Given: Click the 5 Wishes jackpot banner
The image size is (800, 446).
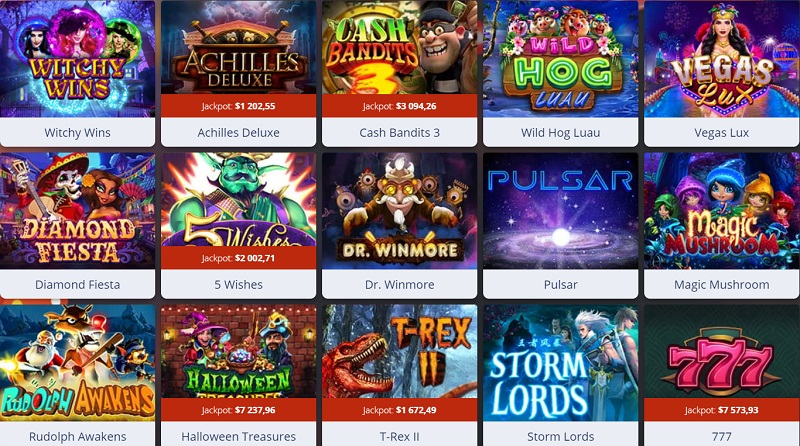Looking at the screenshot, I should (x=238, y=258).
